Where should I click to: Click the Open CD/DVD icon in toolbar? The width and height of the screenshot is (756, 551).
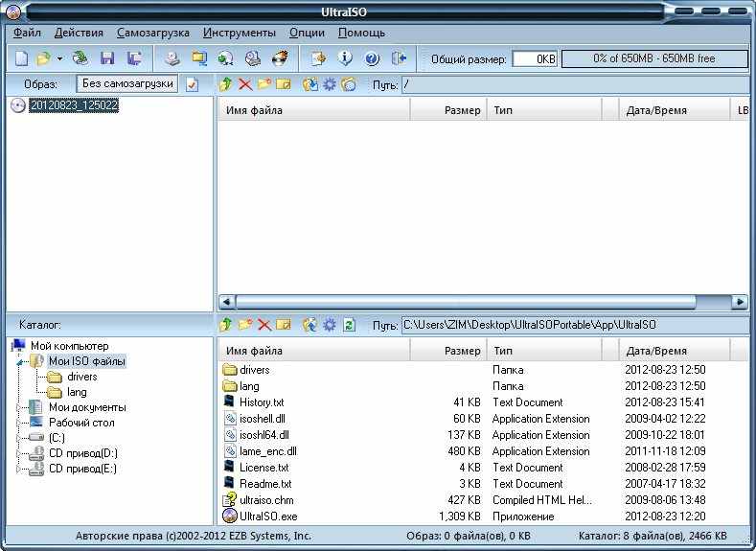tap(80, 58)
